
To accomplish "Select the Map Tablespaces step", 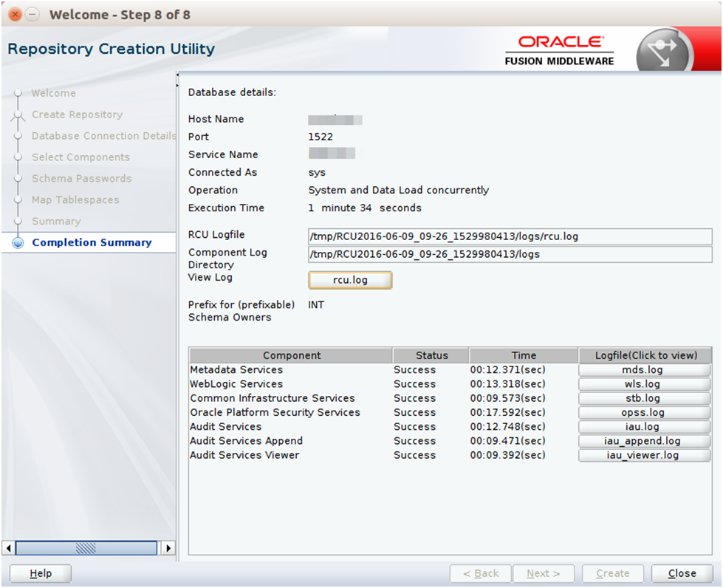I will 75,200.
